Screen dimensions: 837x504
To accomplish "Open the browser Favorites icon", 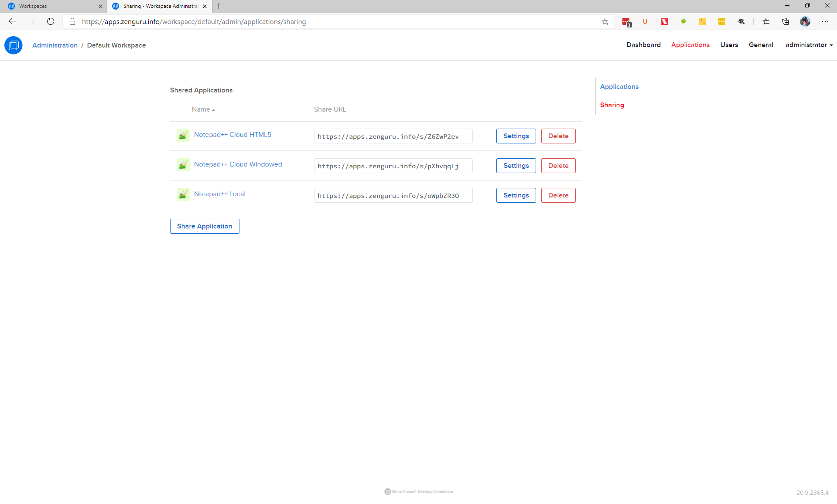I will (766, 21).
